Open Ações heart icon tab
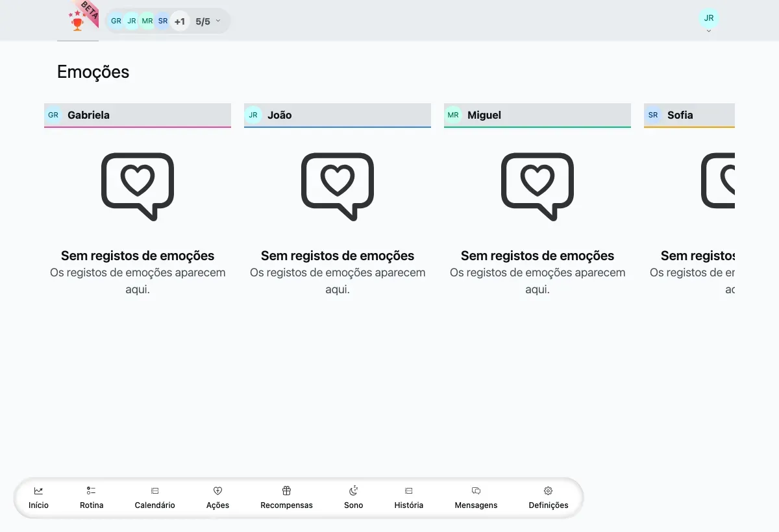The image size is (779, 532). tap(217, 498)
